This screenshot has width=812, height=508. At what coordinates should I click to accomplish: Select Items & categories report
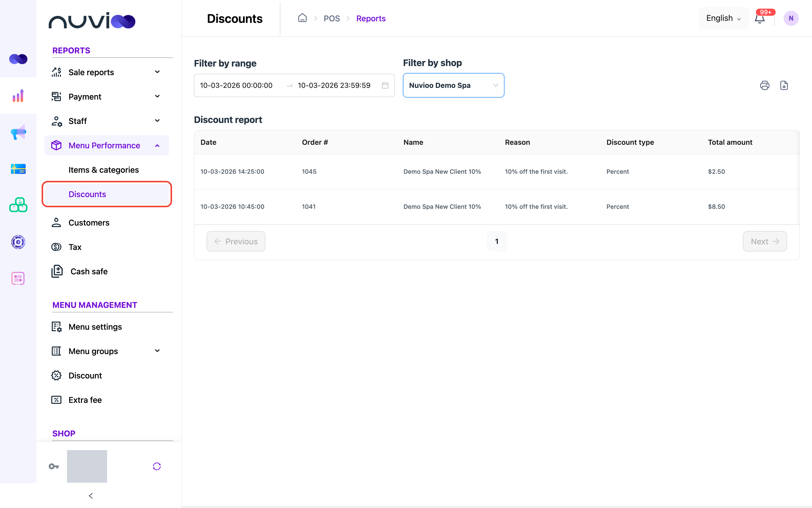(x=103, y=170)
